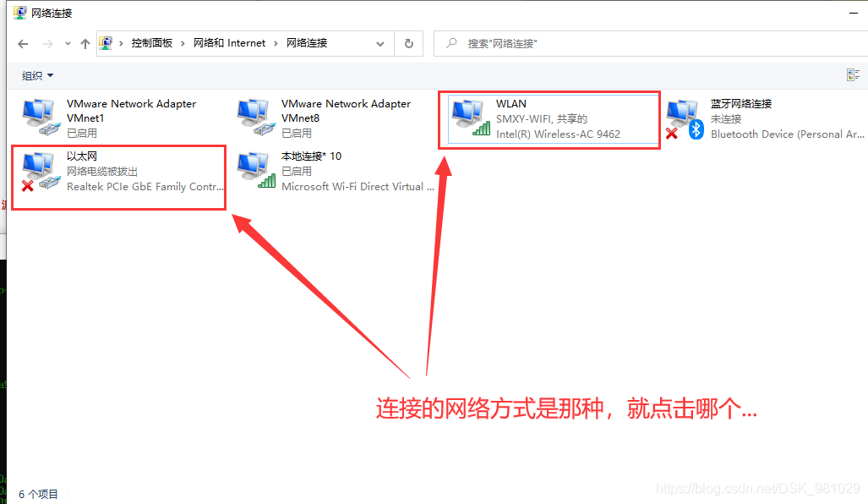Expand chevron after 网络和 Internet breadcrumb
The width and height of the screenshot is (868, 504).
click(x=276, y=43)
